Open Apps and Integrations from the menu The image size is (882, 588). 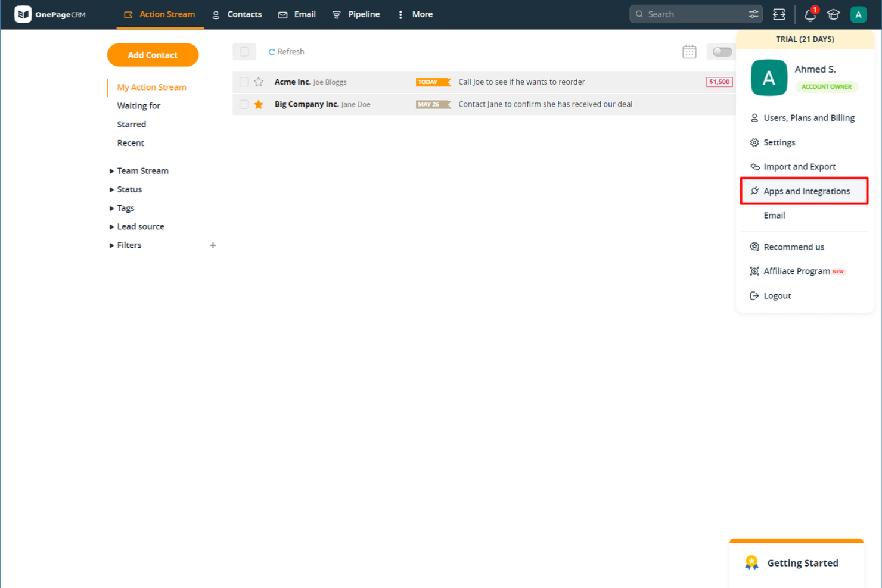point(806,191)
